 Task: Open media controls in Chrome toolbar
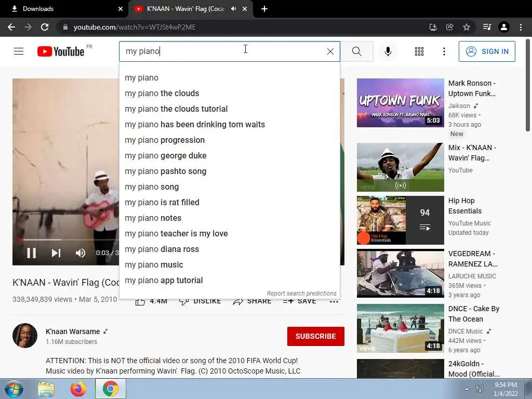pyautogui.click(x=487, y=27)
